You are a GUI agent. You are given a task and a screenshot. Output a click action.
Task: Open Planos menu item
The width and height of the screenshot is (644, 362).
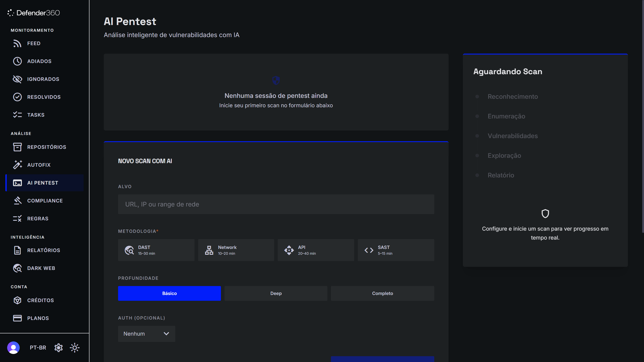44,318
